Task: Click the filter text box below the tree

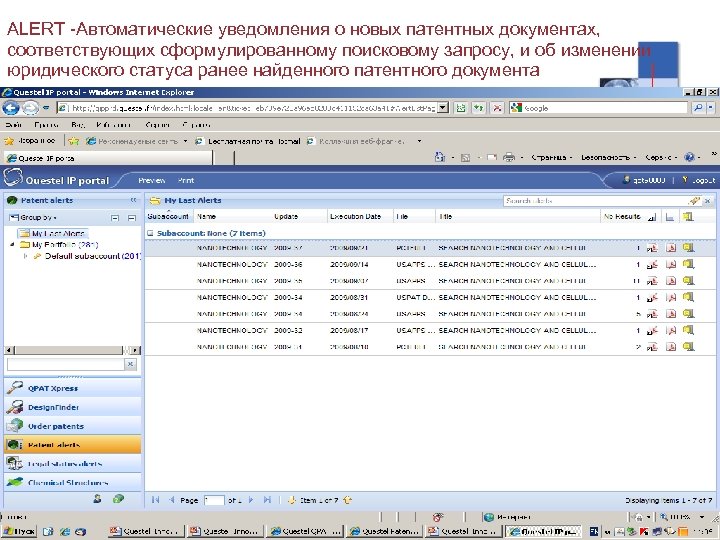Action: [66, 364]
